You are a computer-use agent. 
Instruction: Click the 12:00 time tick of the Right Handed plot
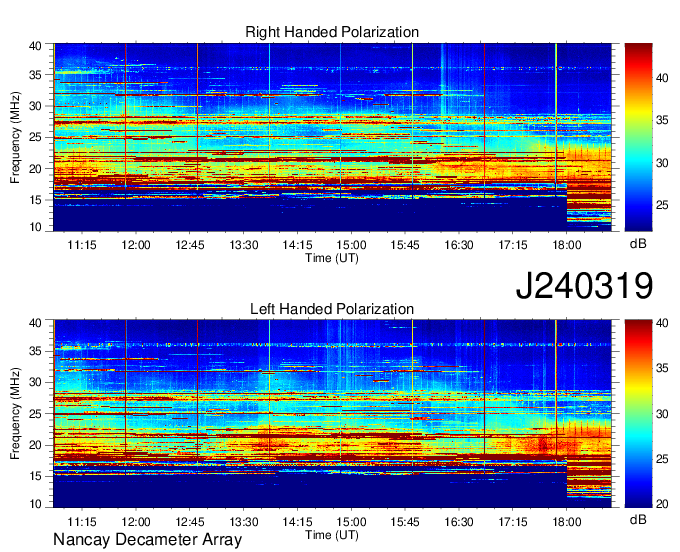coord(136,245)
